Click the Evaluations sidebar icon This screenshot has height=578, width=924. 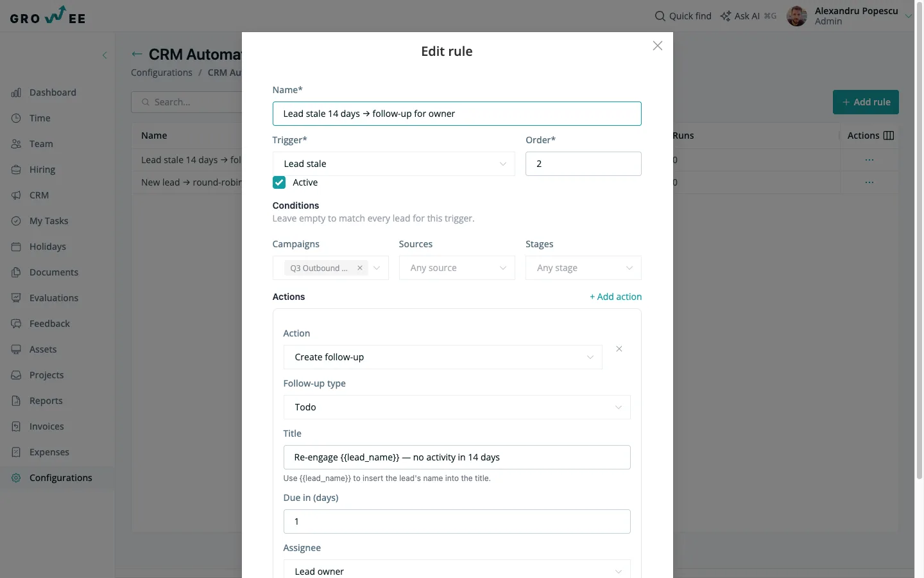16,298
